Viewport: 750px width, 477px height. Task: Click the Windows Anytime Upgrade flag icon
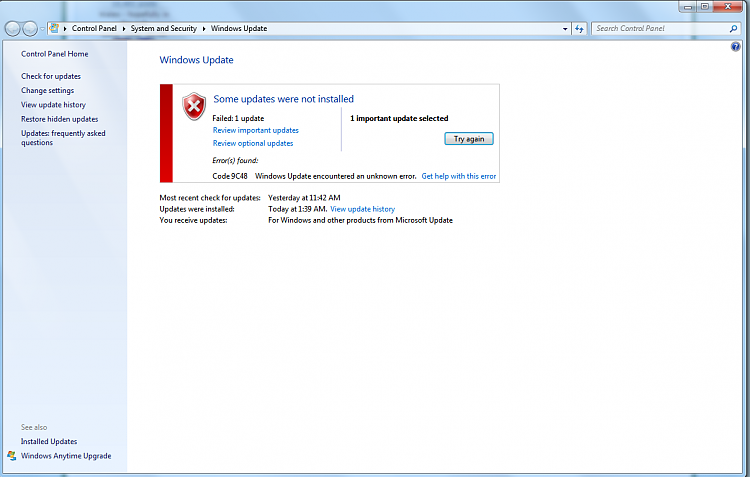click(11, 455)
